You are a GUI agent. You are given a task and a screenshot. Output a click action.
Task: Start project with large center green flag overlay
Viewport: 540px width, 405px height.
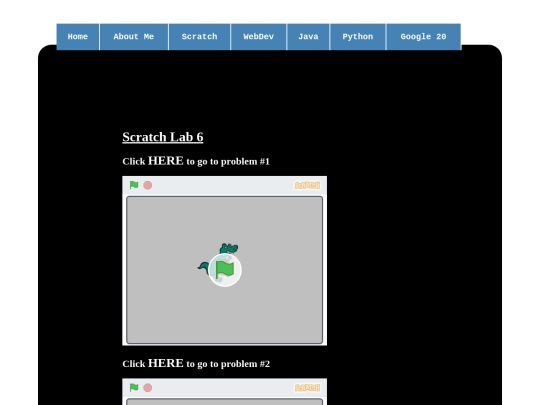(225, 270)
